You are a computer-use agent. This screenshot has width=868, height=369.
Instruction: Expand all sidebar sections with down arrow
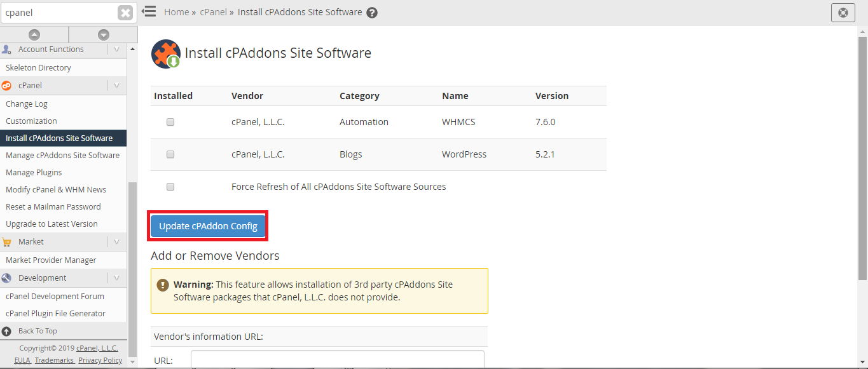point(104,35)
